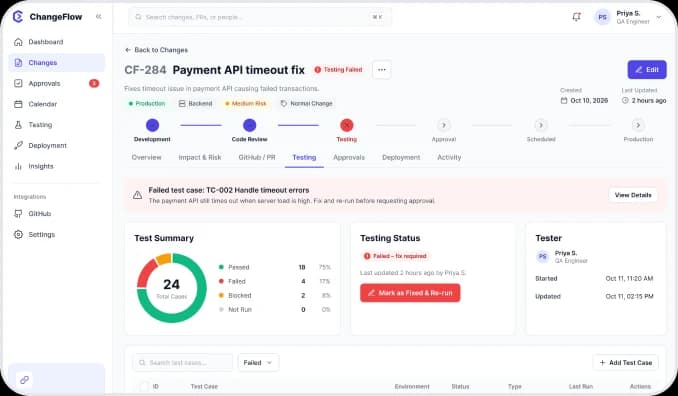Switch to the Overview tab
Image resolution: width=678 pixels, height=396 pixels.
(x=146, y=157)
